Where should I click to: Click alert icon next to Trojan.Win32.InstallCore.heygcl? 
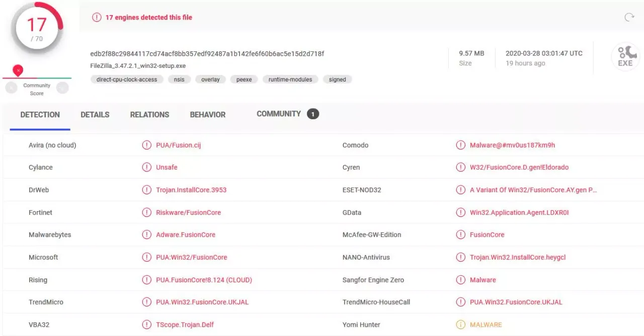[460, 257]
